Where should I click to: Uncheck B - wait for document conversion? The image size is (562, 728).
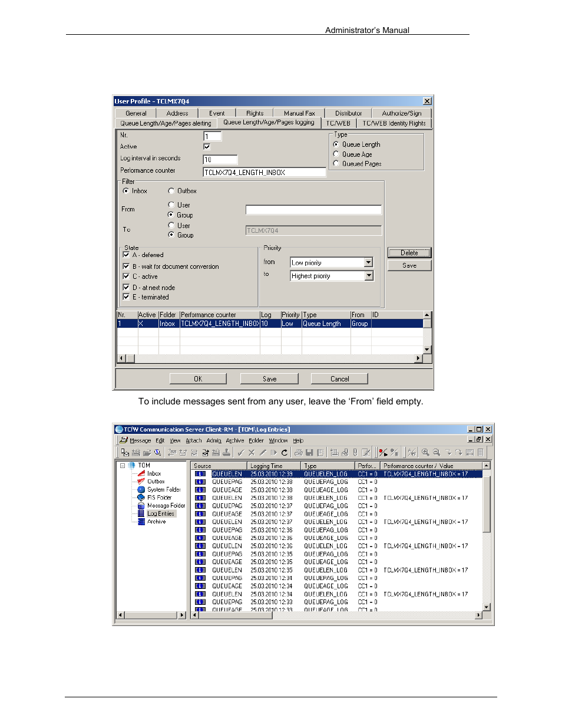click(126, 266)
